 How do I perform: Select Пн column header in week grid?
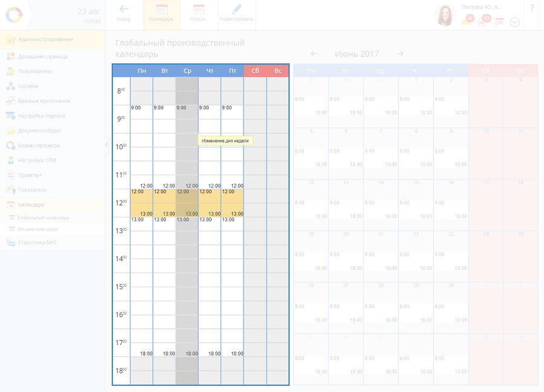tap(141, 71)
